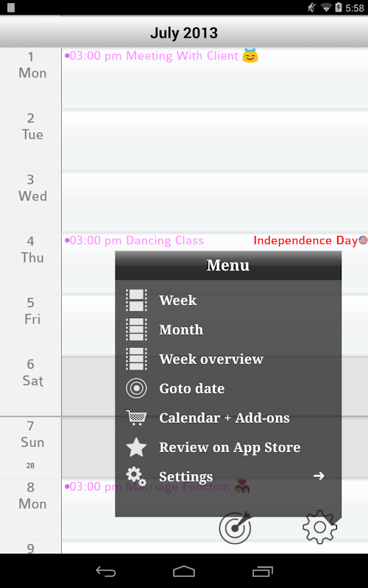Open the Meeting With Client event
The width and height of the screenshot is (368, 588).
click(x=161, y=56)
